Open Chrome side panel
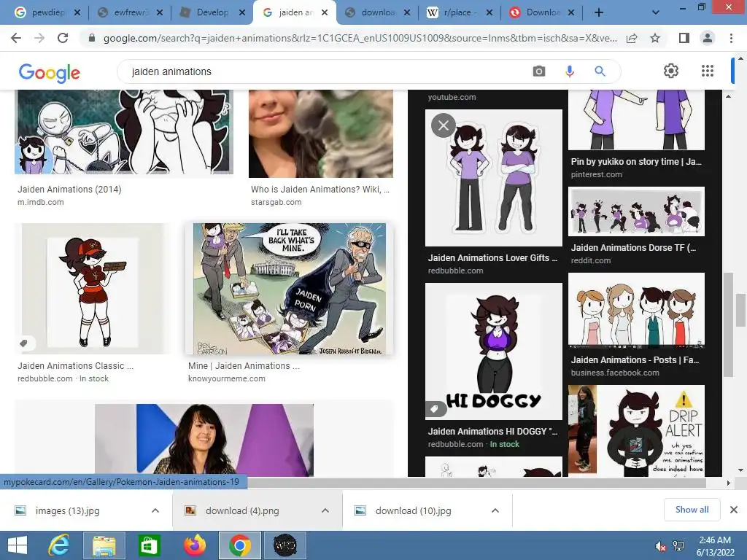 [684, 38]
